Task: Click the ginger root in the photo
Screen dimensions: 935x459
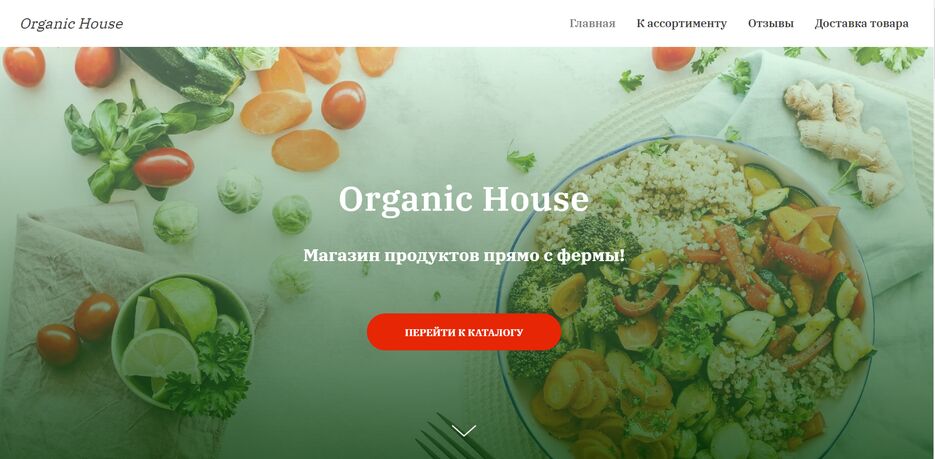Action: click(844, 140)
